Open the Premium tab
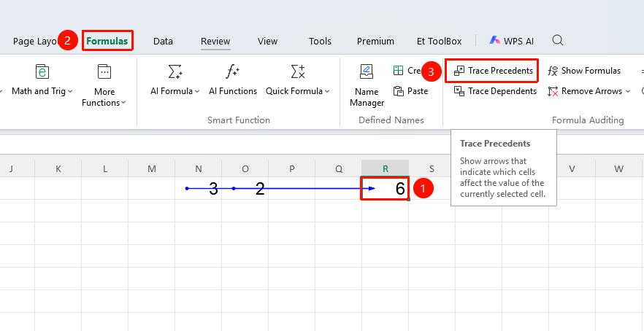This screenshot has height=331, width=644. click(x=375, y=41)
